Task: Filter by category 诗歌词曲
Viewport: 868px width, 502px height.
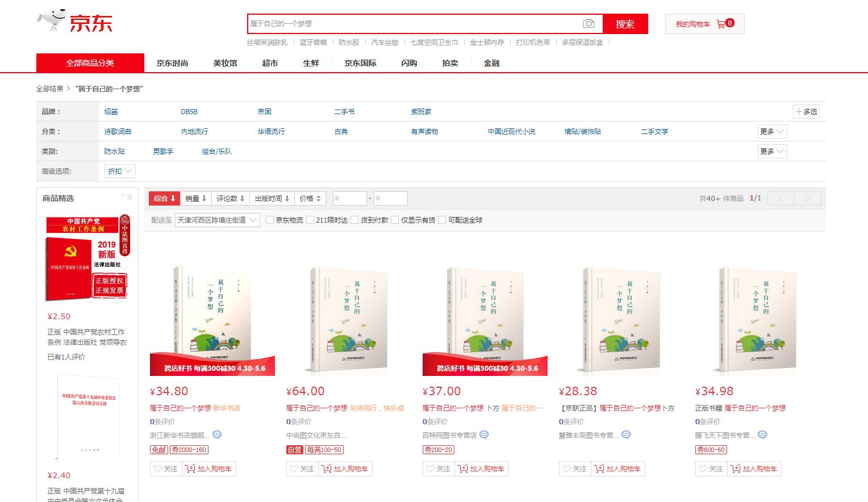Action: click(118, 132)
